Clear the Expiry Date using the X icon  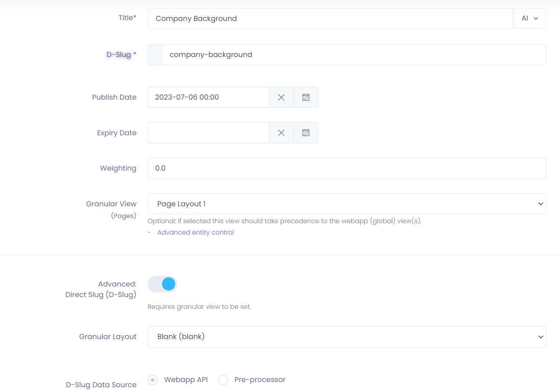pos(281,132)
